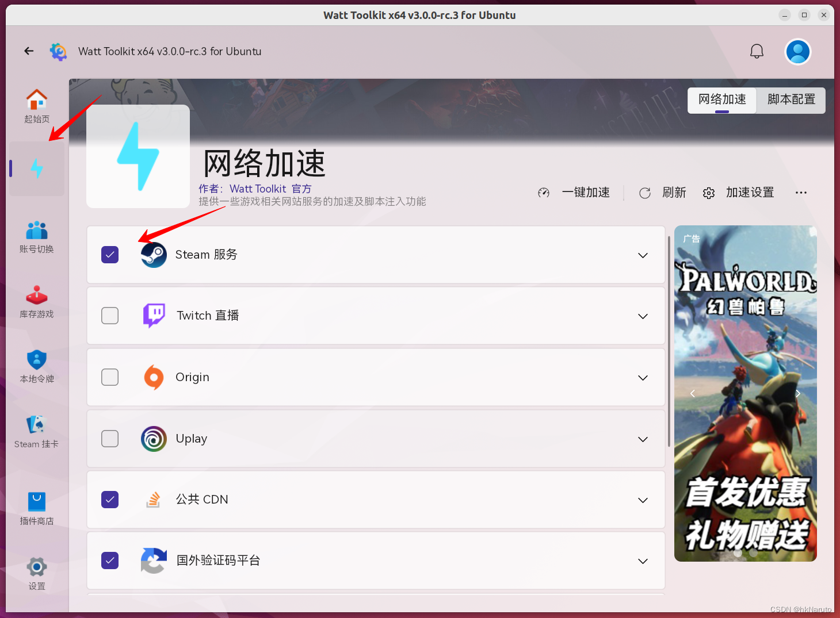Click the 'Origin' label
Viewport: 840px width, 618px height.
click(x=192, y=377)
